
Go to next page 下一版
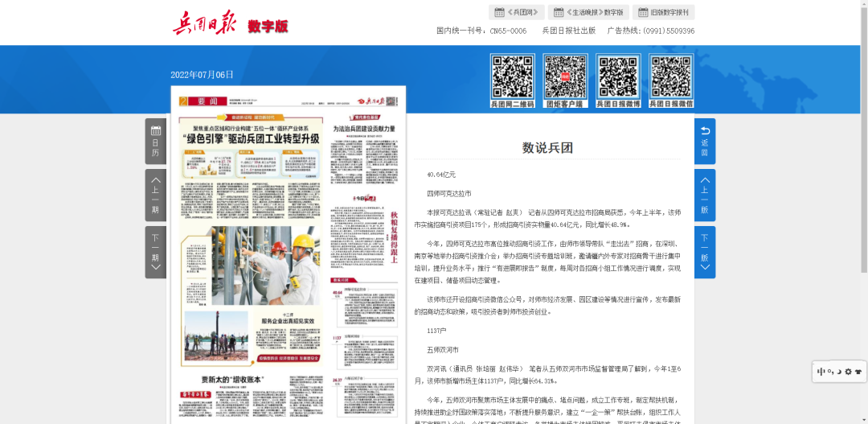coord(705,252)
